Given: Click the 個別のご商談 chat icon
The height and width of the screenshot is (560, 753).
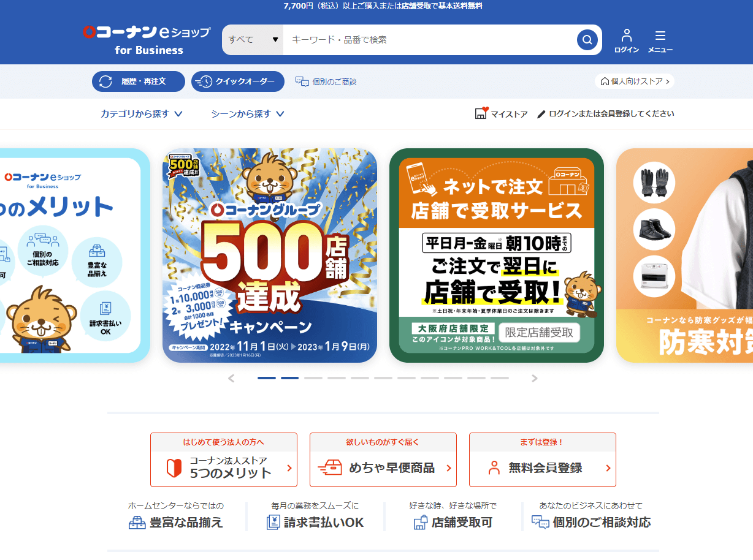Looking at the screenshot, I should [302, 81].
